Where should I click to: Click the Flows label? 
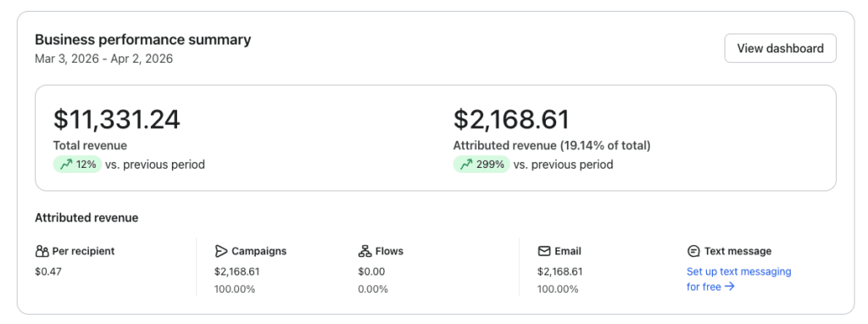click(x=389, y=251)
